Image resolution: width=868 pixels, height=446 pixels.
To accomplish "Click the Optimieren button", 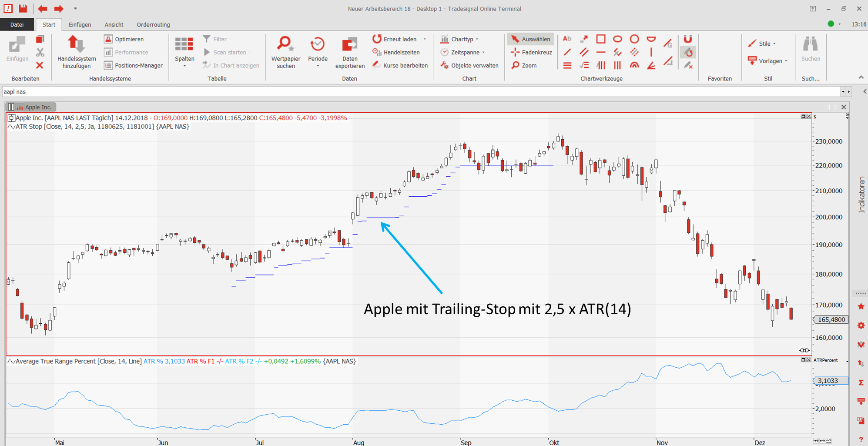I will 124,39.
